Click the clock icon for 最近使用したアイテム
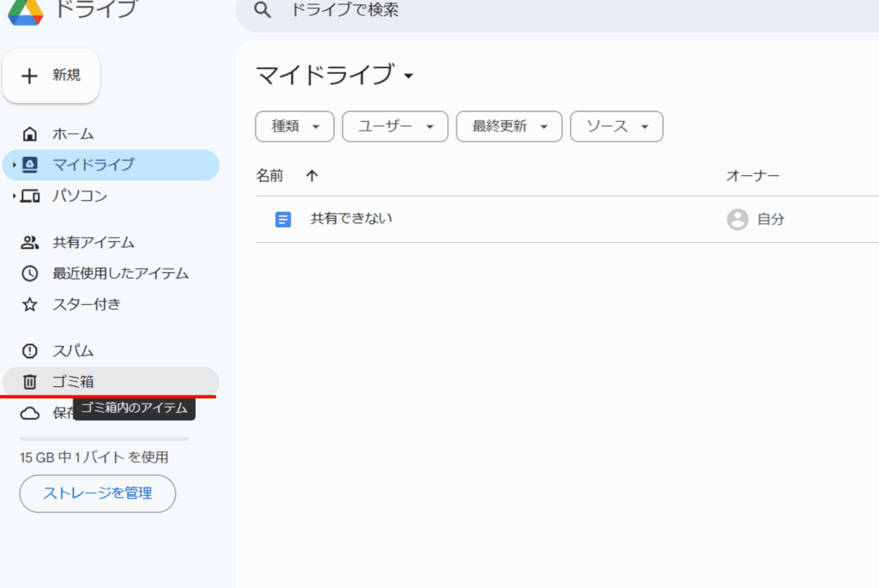Screen dimensions: 879x588 (30, 274)
